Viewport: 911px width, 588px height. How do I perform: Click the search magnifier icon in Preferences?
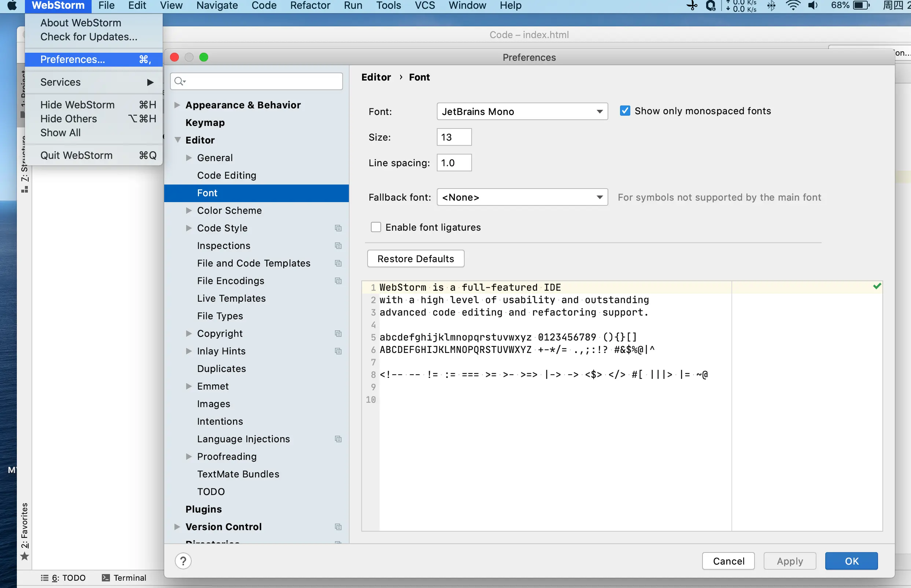[x=179, y=81]
